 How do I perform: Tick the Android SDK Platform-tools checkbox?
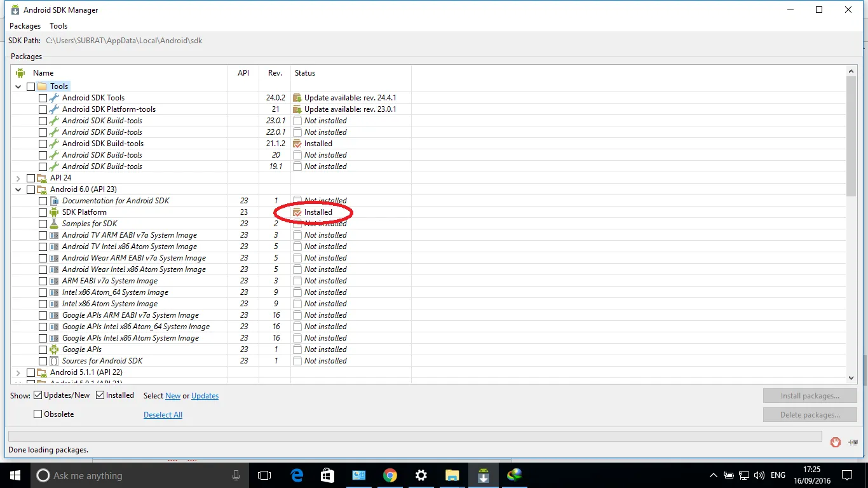(x=43, y=109)
